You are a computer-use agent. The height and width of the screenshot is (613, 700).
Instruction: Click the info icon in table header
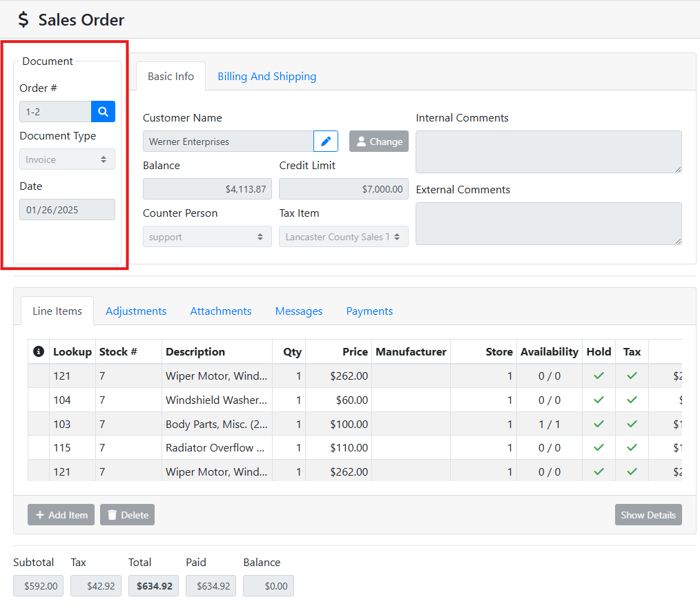39,351
